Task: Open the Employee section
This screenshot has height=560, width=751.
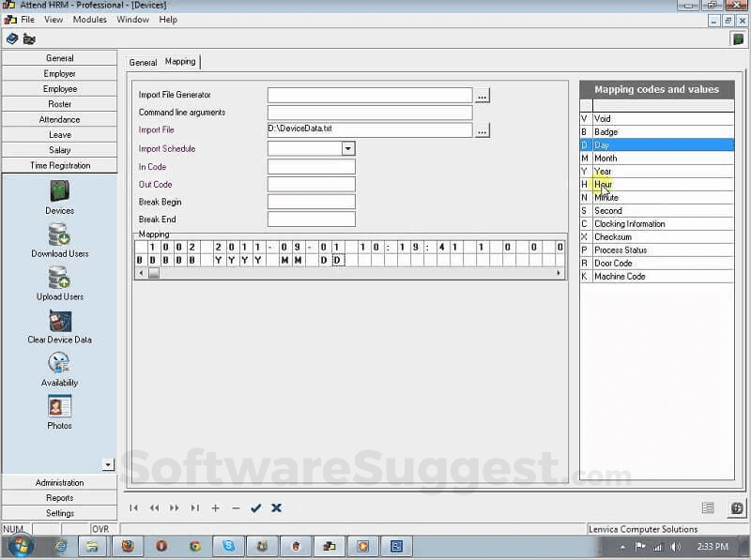Action: tap(59, 89)
